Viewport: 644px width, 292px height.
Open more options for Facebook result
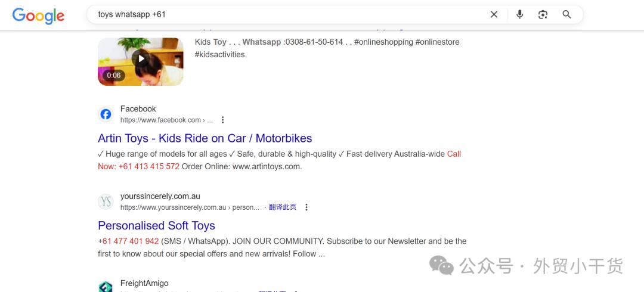coord(222,120)
